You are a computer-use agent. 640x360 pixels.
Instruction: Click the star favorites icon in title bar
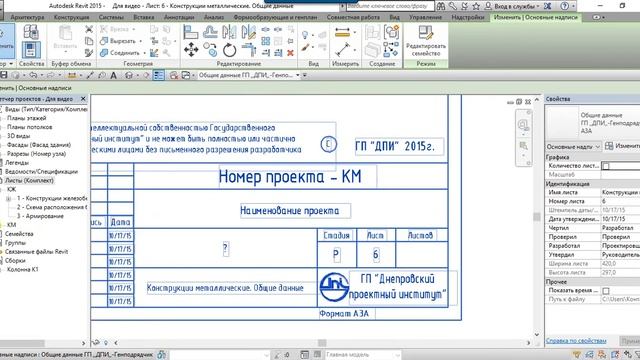pyautogui.click(x=476, y=6)
